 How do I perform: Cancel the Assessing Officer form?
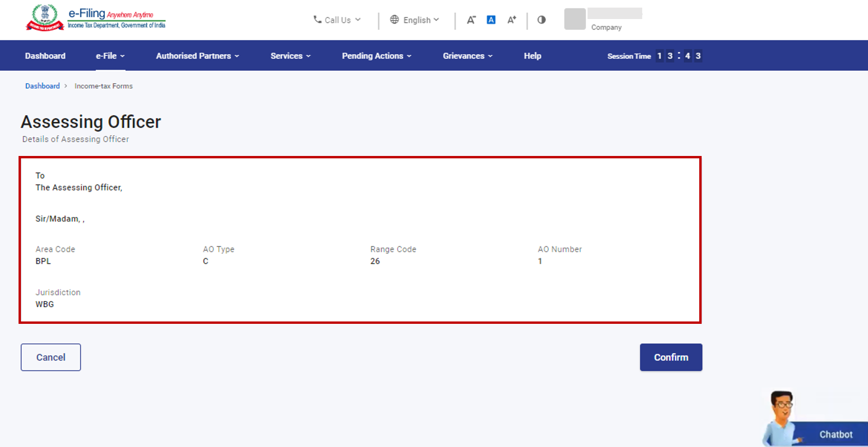pyautogui.click(x=50, y=357)
